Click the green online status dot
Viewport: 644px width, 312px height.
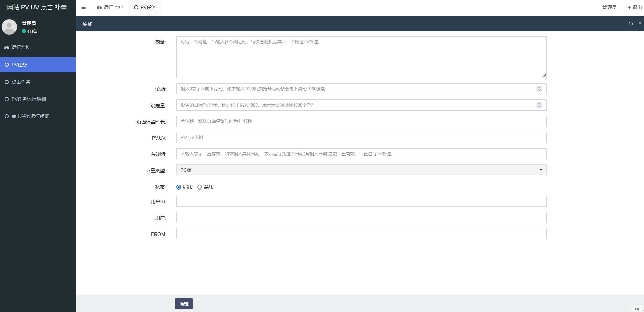tap(24, 31)
